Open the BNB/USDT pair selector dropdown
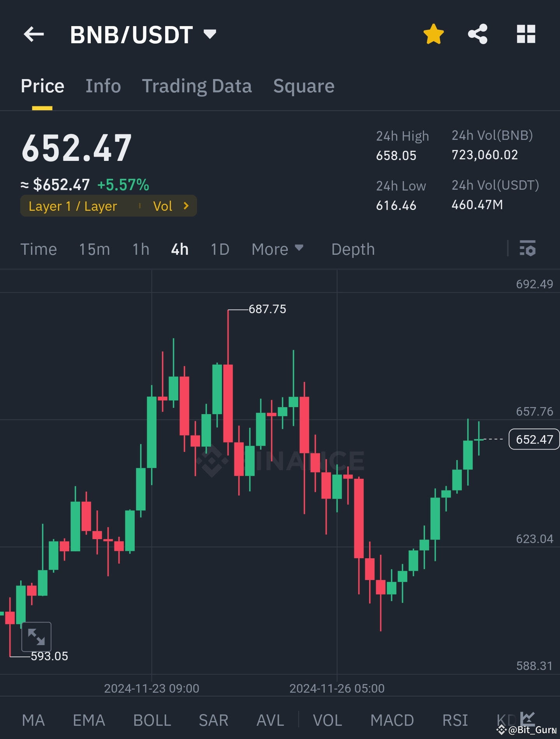Viewport: 560px width, 739px height. tap(210, 34)
